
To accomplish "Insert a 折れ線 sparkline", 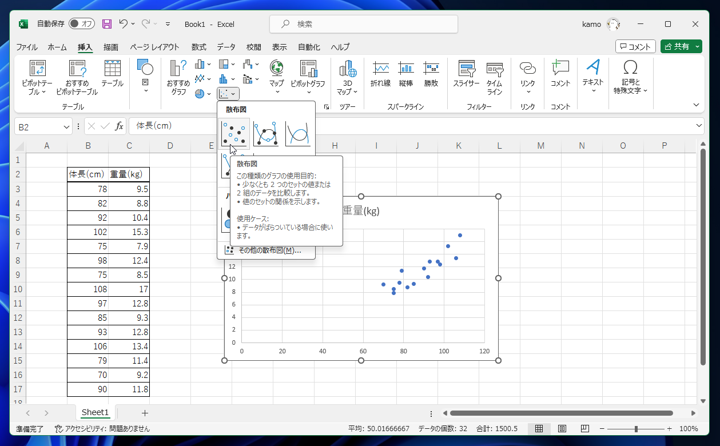I will (380, 73).
